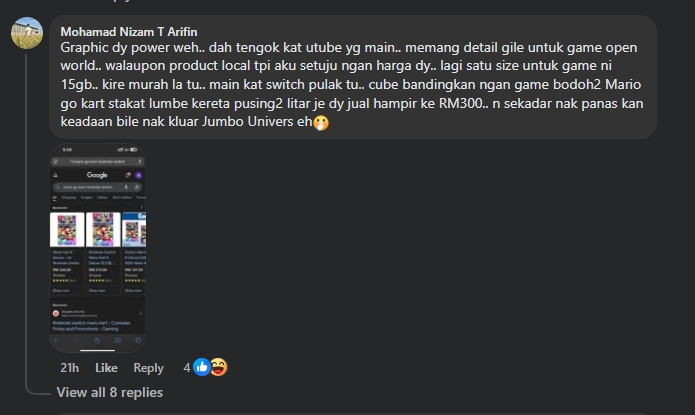Click bookmarks icon in screenshot's bottom toolbar

(117, 341)
